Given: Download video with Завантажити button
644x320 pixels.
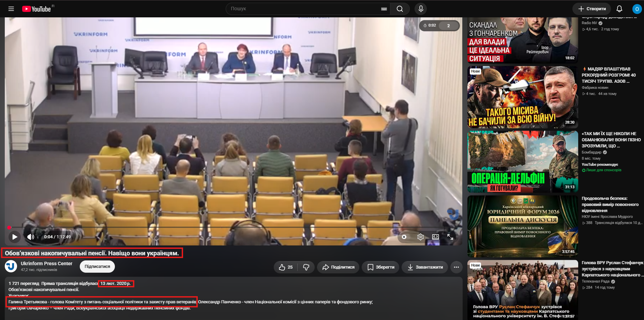Looking at the screenshot, I should coord(424,267).
